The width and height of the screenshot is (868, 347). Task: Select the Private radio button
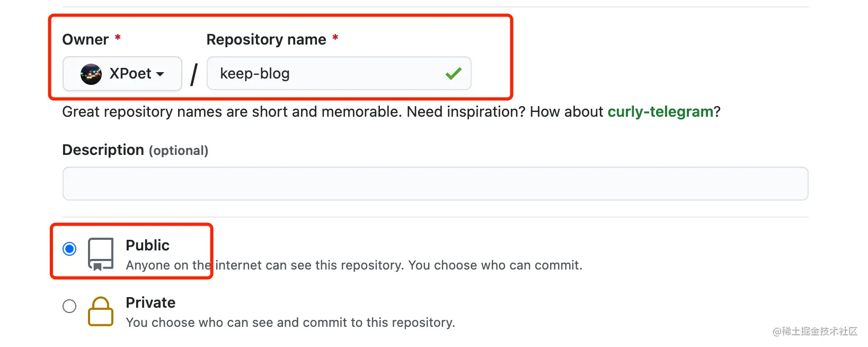click(x=69, y=306)
